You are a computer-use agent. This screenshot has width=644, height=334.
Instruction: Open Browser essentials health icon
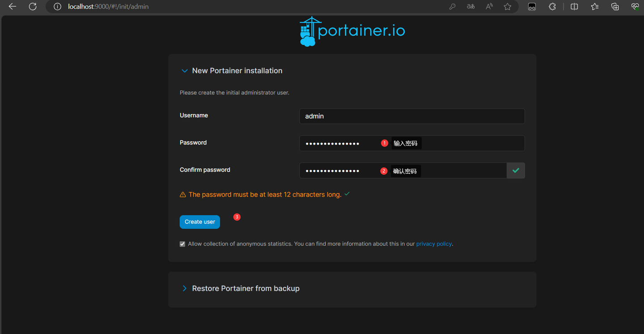point(635,6)
